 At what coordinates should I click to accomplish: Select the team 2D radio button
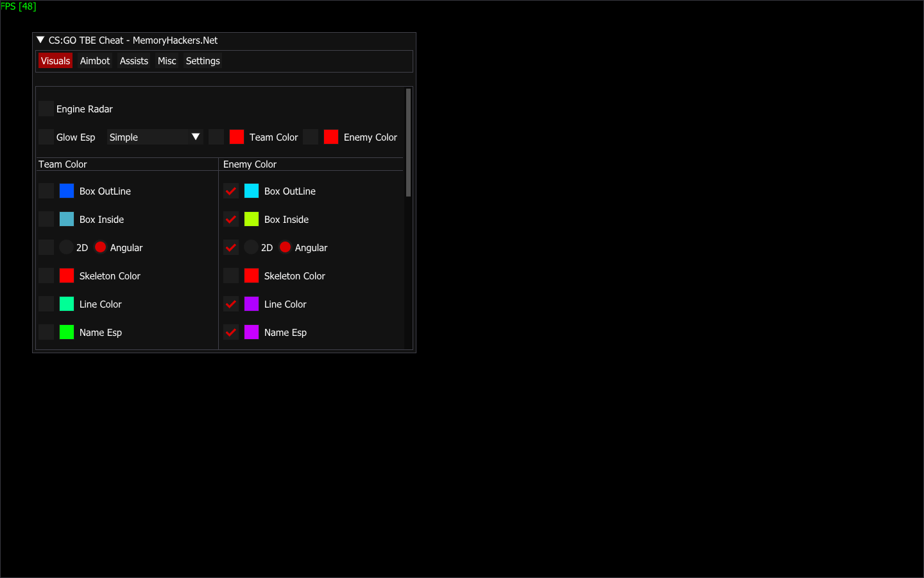click(x=66, y=247)
